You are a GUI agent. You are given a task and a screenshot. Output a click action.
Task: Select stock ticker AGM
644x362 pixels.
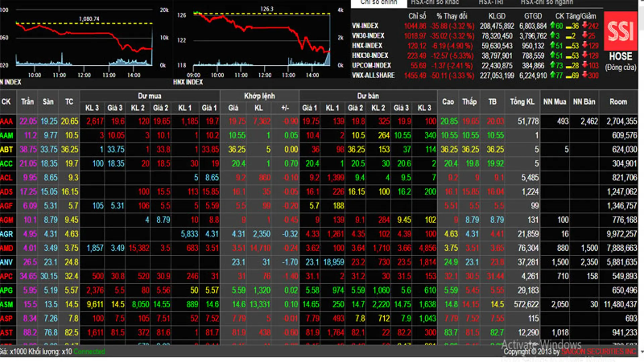click(x=6, y=220)
